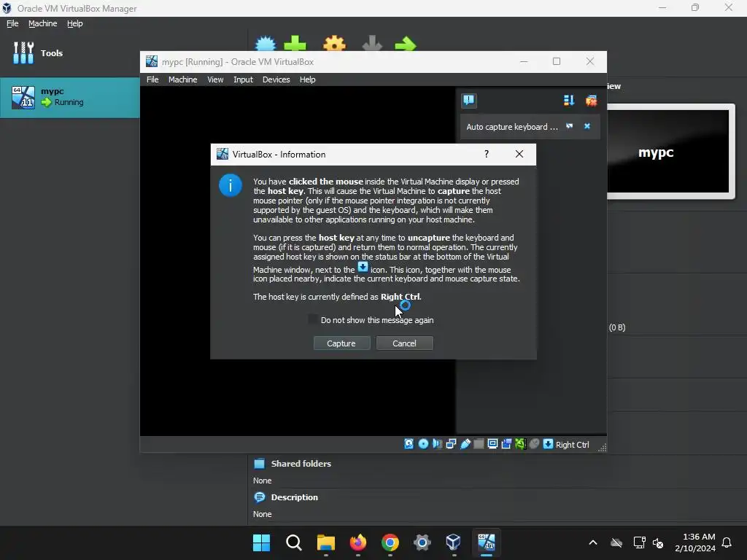Click the recording status bar icon
Viewport: 747px width, 560px height.
pos(506,444)
